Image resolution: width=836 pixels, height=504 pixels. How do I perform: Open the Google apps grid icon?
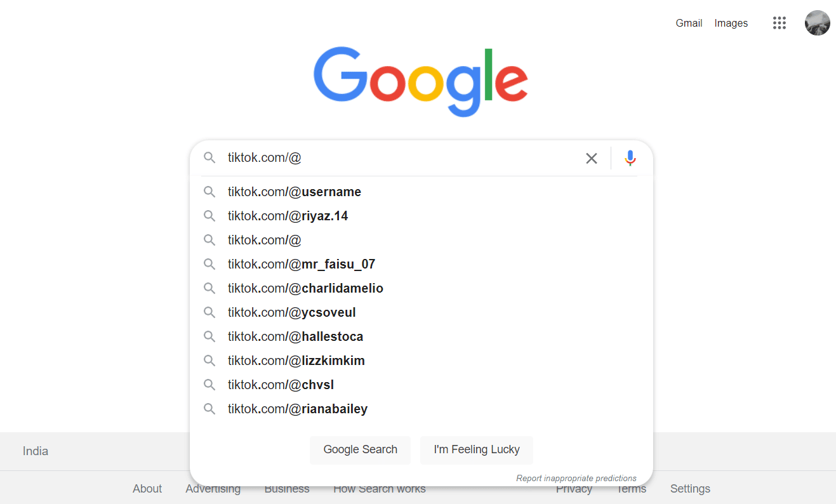tap(780, 23)
